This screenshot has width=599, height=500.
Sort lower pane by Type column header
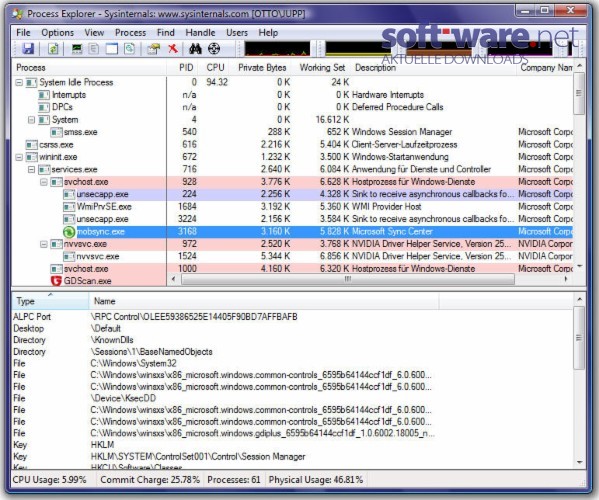(50, 301)
